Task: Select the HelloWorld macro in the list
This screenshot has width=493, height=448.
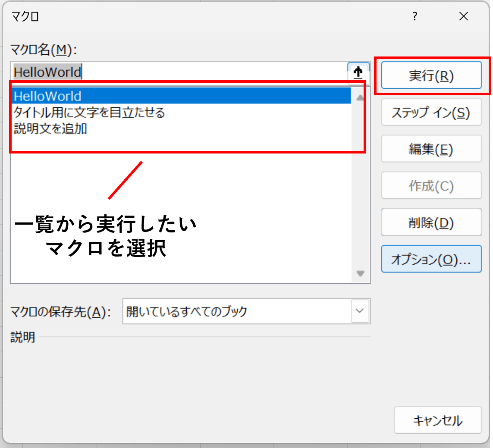Action: coord(129,96)
